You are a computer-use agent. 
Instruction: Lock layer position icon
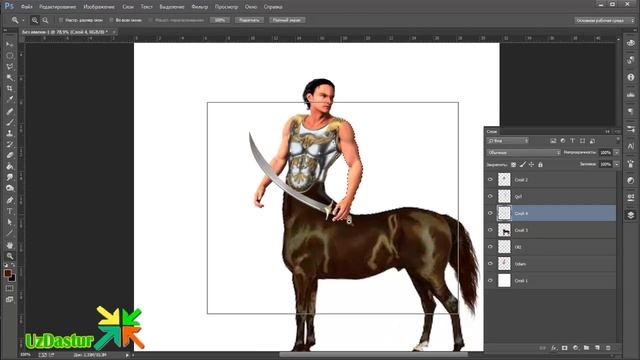(x=531, y=164)
